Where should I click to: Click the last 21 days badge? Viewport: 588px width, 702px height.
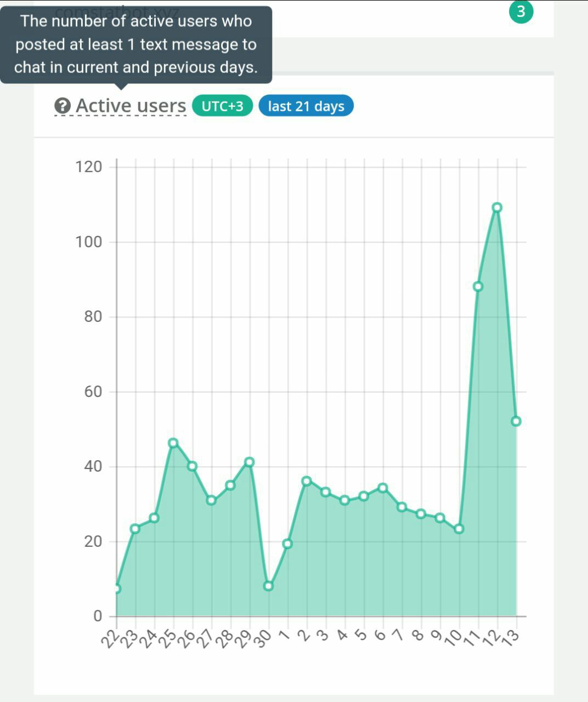coord(306,106)
